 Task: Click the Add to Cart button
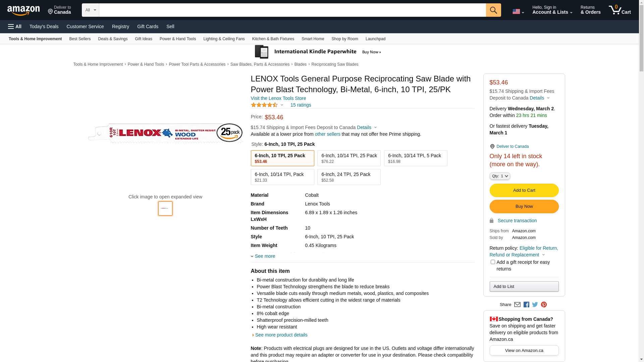(524, 190)
